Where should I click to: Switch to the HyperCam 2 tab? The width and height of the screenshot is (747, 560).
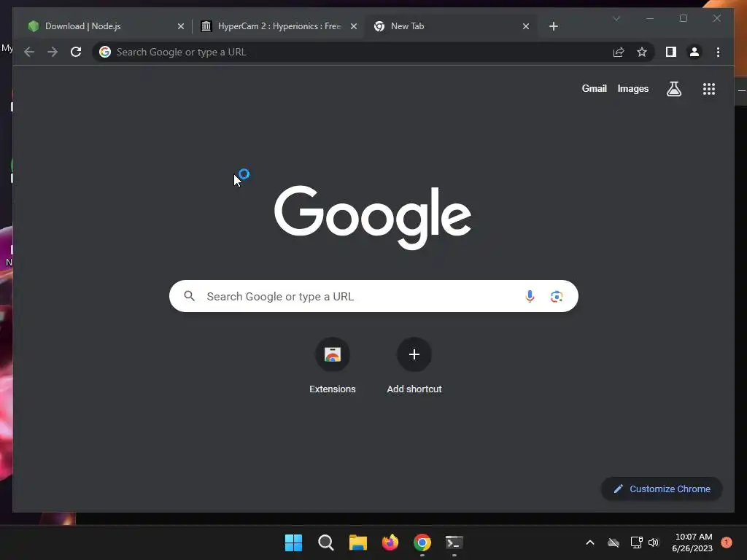pos(279,26)
